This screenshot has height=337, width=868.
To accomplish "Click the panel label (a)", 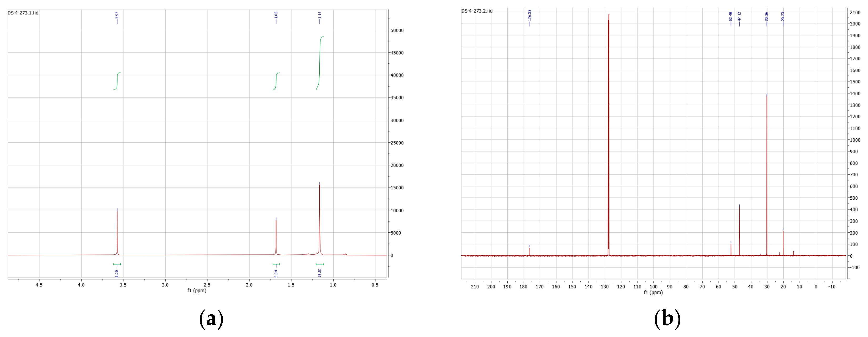I will [211, 319].
